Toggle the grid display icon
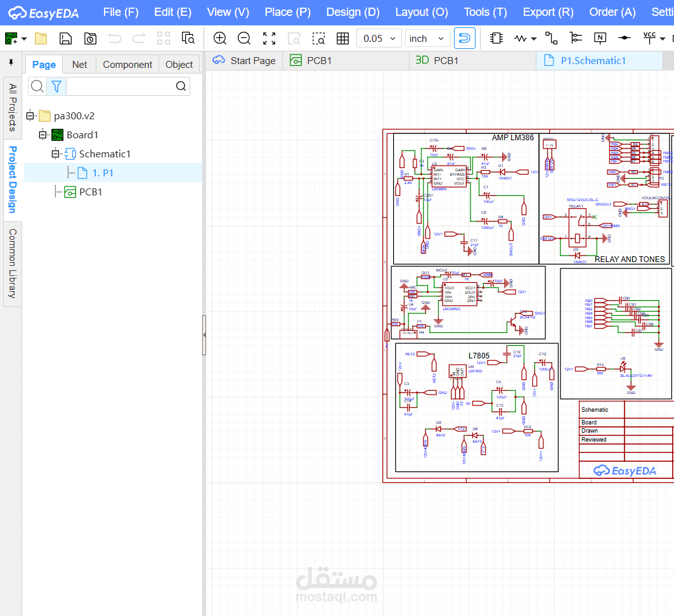Image resolution: width=674 pixels, height=616 pixels. click(x=343, y=39)
